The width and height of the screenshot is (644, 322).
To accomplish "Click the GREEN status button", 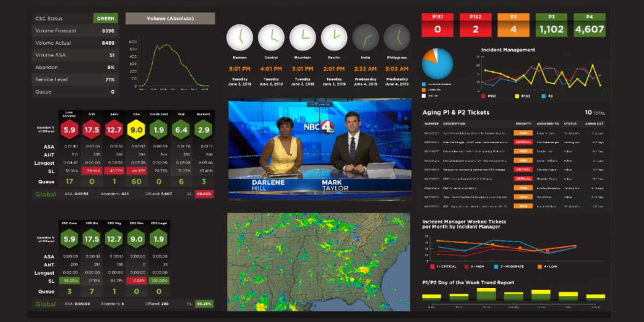I will coord(106,18).
